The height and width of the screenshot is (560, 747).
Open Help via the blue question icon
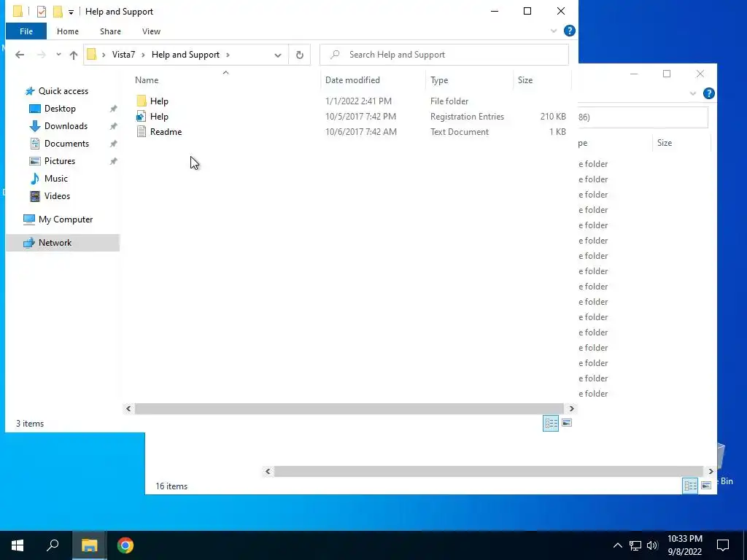(569, 31)
